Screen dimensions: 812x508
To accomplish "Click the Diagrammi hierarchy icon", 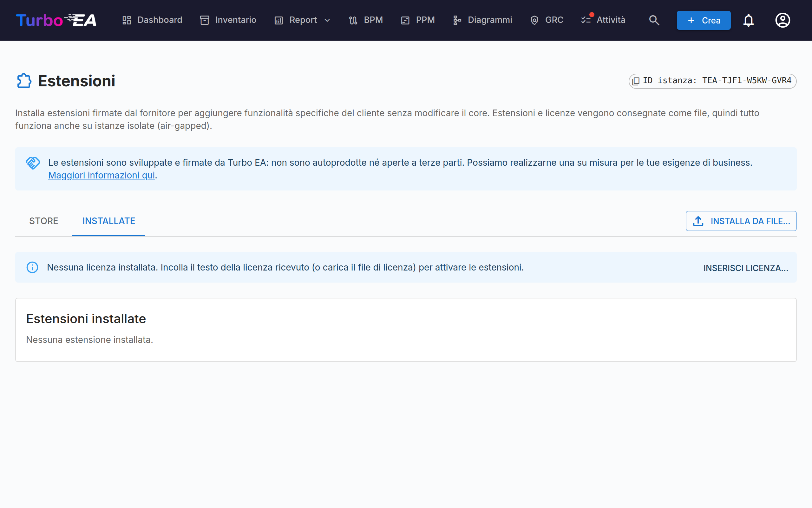I will click(x=457, y=21).
